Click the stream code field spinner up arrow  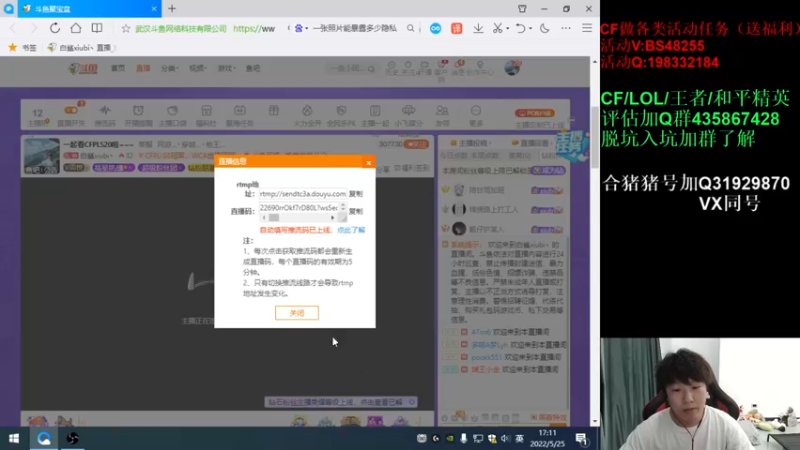click(343, 205)
